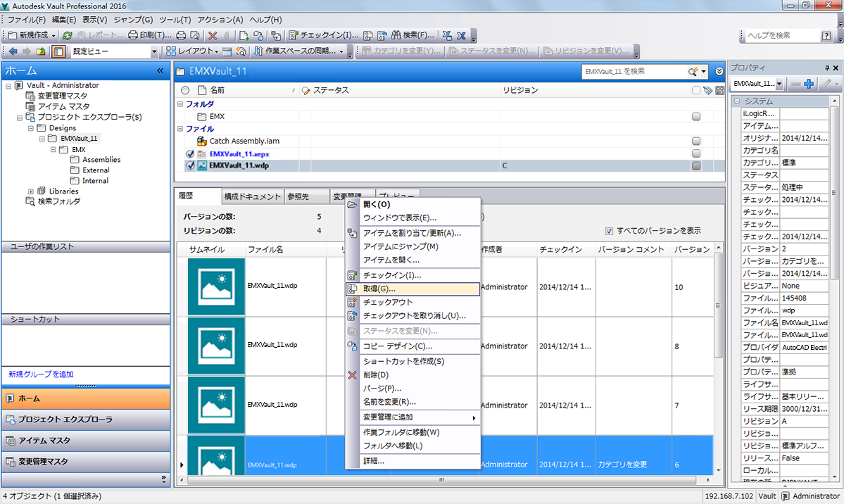The height and width of the screenshot is (504, 844).
Task: Open the ファイル(F) menu
Action: (x=27, y=20)
